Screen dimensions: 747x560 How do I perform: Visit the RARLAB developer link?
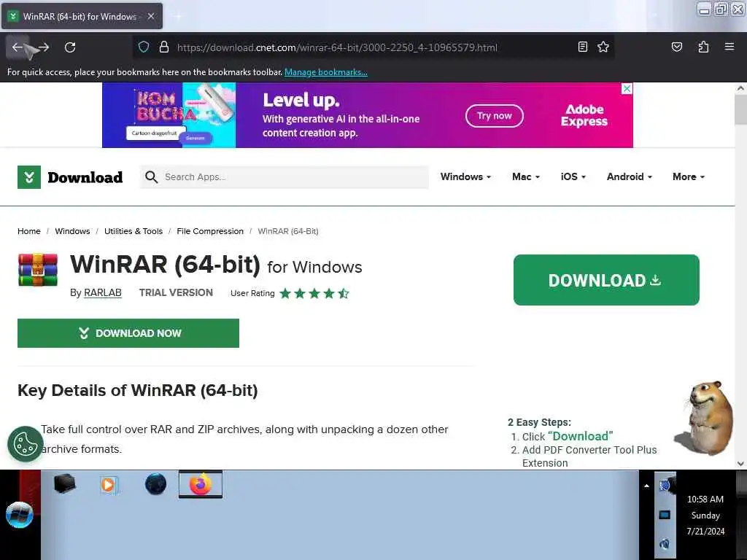click(102, 293)
